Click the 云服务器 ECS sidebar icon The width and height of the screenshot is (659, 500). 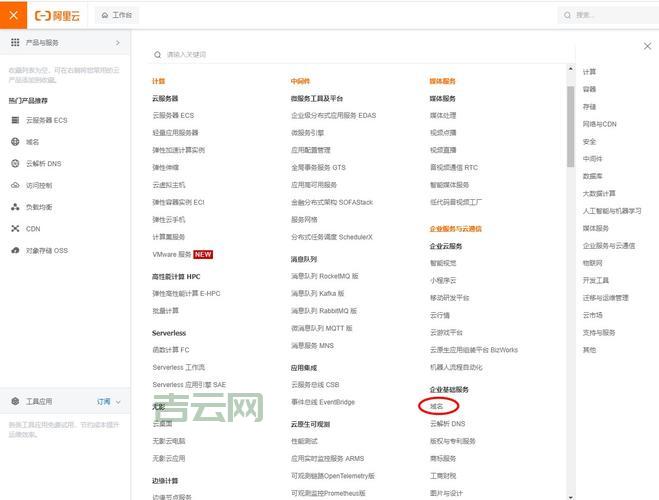15,120
